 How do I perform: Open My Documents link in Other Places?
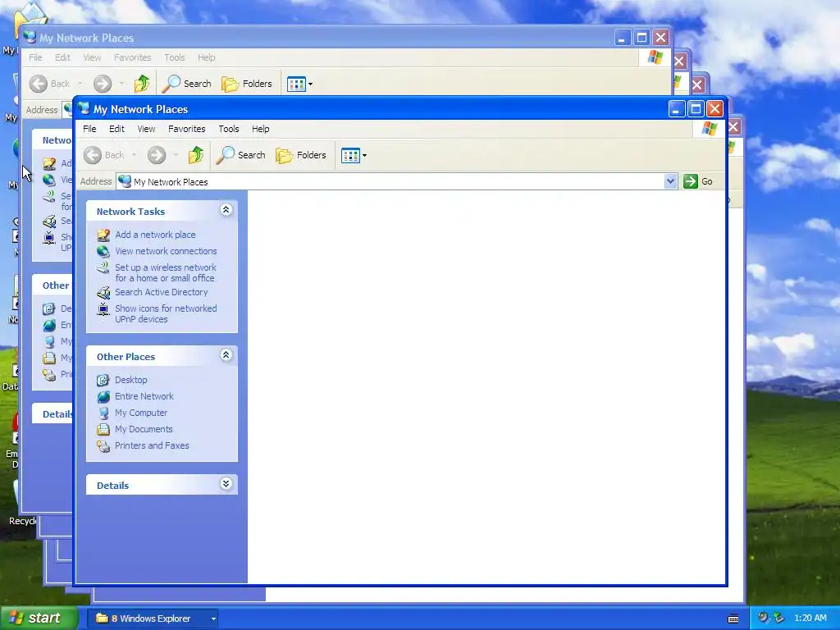click(144, 429)
